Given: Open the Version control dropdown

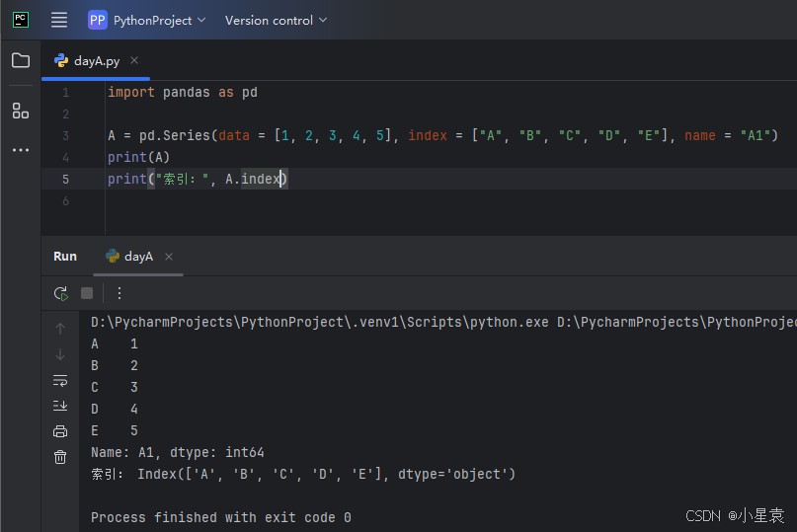Looking at the screenshot, I should [276, 20].
